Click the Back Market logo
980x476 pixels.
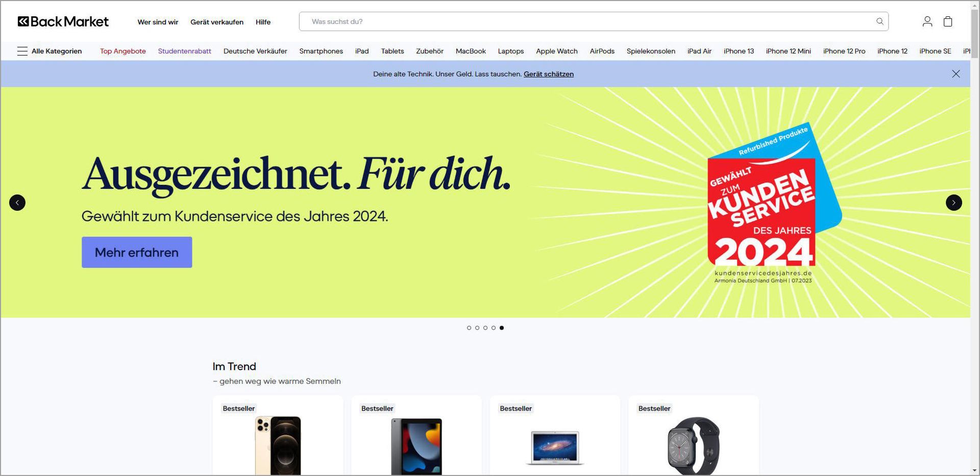pyautogui.click(x=63, y=21)
